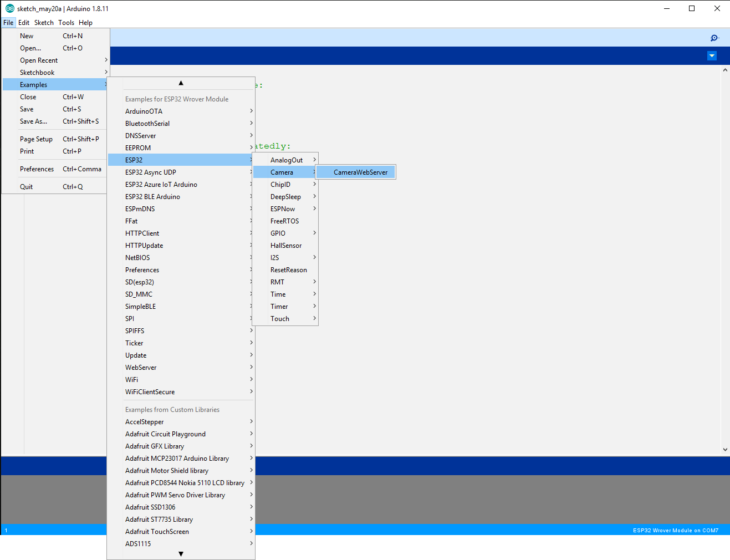The image size is (730, 560).
Task: Open Adafruit SSD1306 examples
Action: [x=181, y=507]
